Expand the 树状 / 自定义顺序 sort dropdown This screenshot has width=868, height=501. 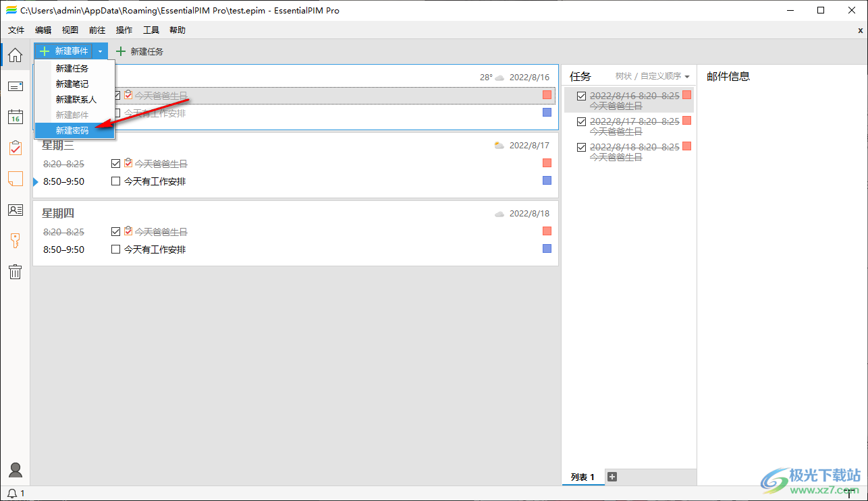click(652, 76)
